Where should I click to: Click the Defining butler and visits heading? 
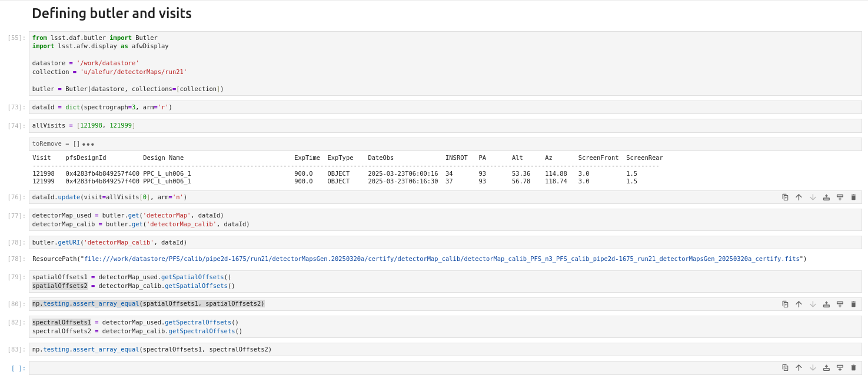point(112,14)
